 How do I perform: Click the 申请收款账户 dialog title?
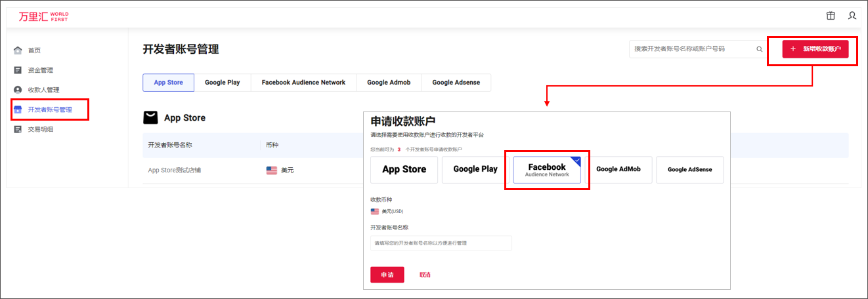[x=403, y=121]
